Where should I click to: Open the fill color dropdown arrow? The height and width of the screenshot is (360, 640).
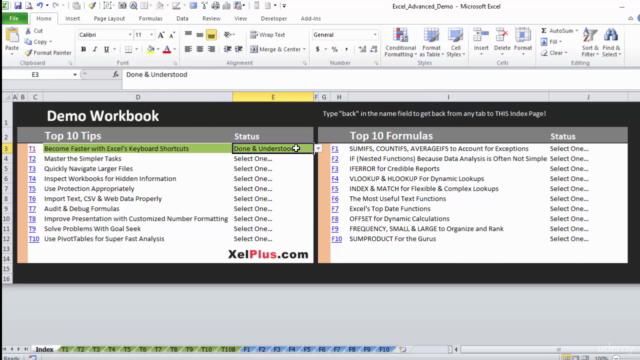158,49
